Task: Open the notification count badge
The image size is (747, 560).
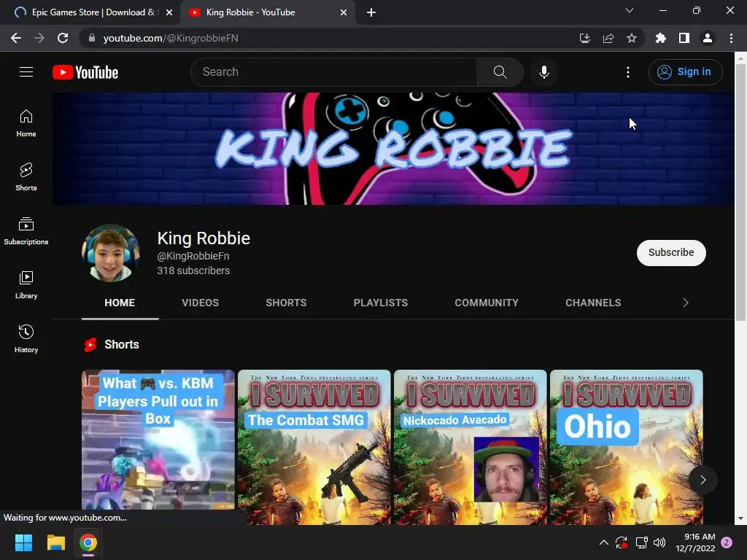Action: click(727, 542)
